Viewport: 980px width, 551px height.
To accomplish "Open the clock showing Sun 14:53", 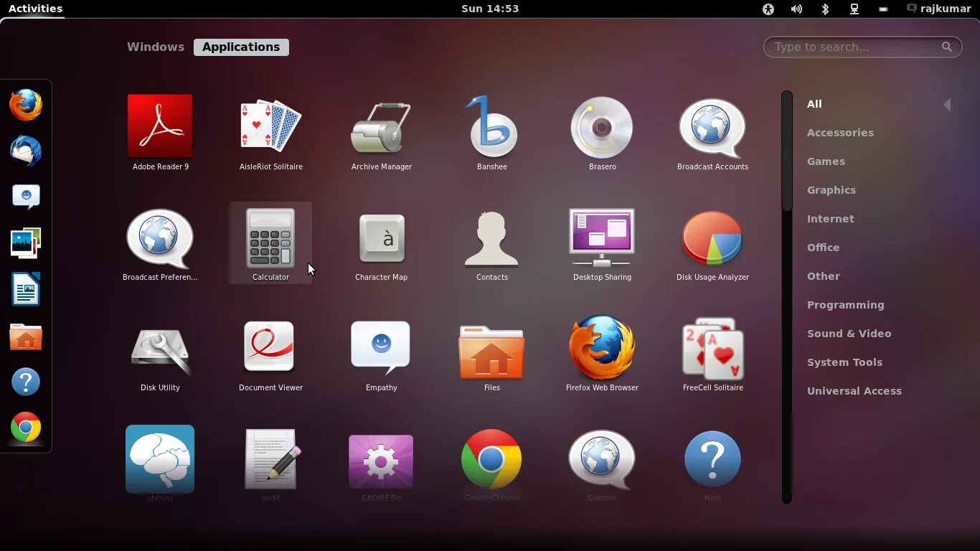I will tap(490, 9).
